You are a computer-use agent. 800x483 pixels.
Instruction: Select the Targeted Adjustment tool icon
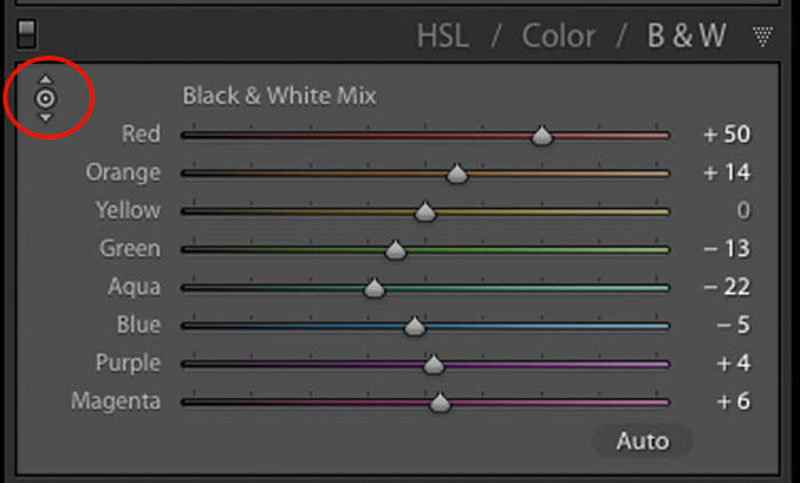click(x=46, y=98)
